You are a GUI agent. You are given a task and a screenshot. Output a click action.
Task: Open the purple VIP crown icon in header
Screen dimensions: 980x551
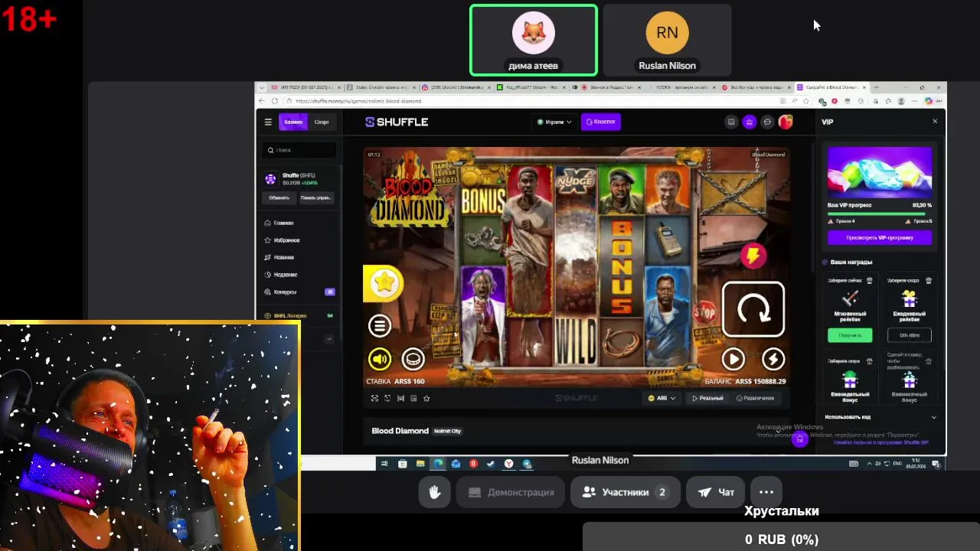coord(750,122)
